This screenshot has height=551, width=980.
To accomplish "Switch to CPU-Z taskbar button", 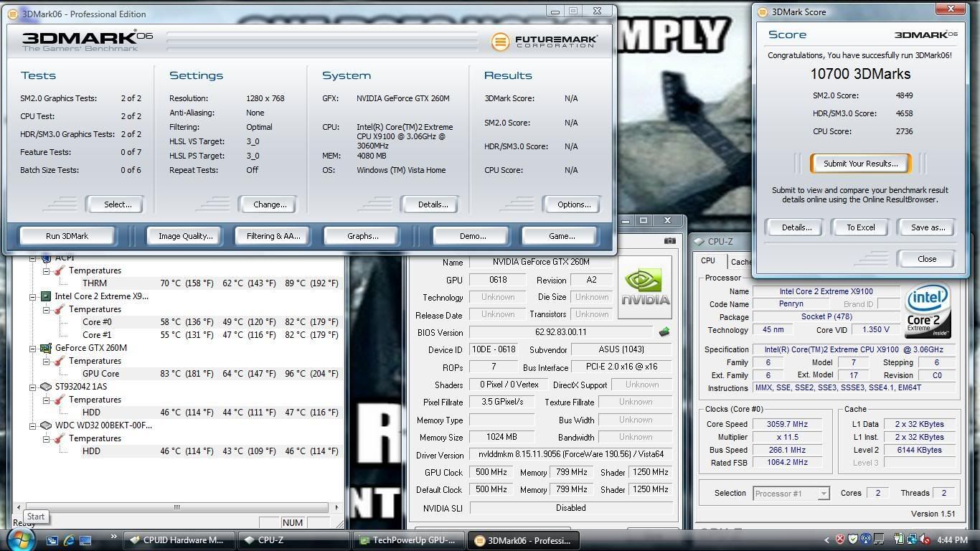I will 294,540.
